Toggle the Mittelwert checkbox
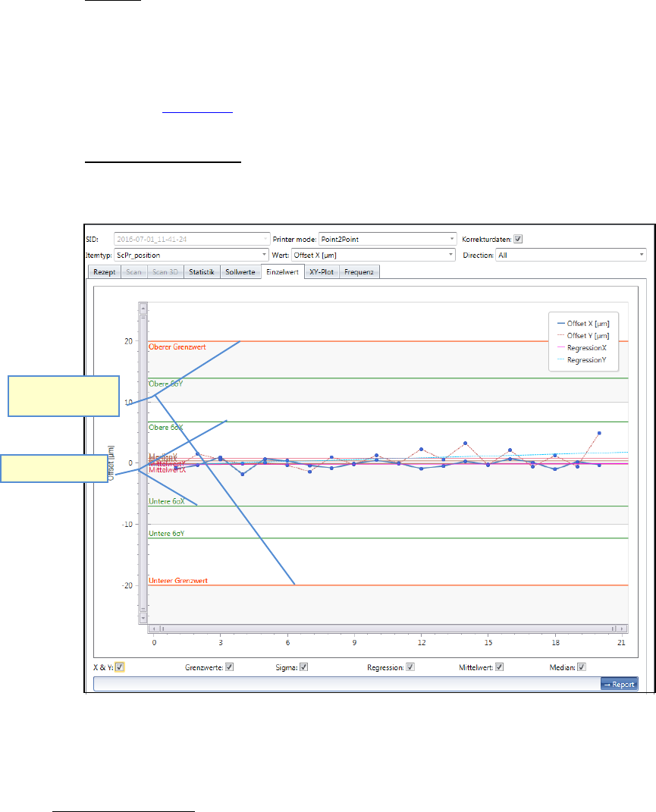656x812 pixels. coord(499,667)
